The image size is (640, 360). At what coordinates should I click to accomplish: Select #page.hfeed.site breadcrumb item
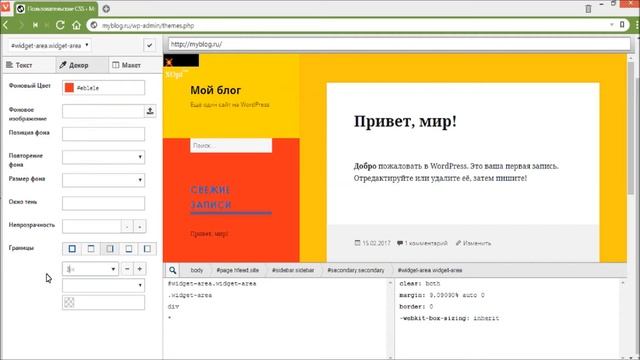click(238, 270)
